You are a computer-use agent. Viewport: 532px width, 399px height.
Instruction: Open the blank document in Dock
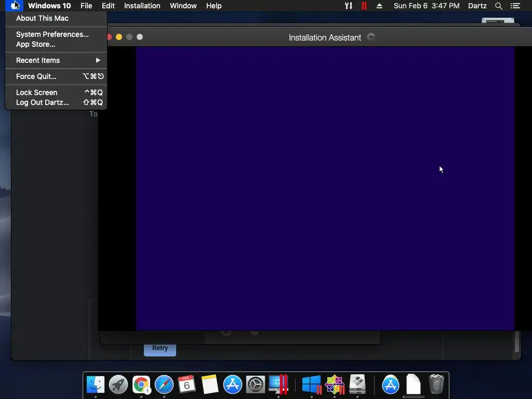point(413,384)
